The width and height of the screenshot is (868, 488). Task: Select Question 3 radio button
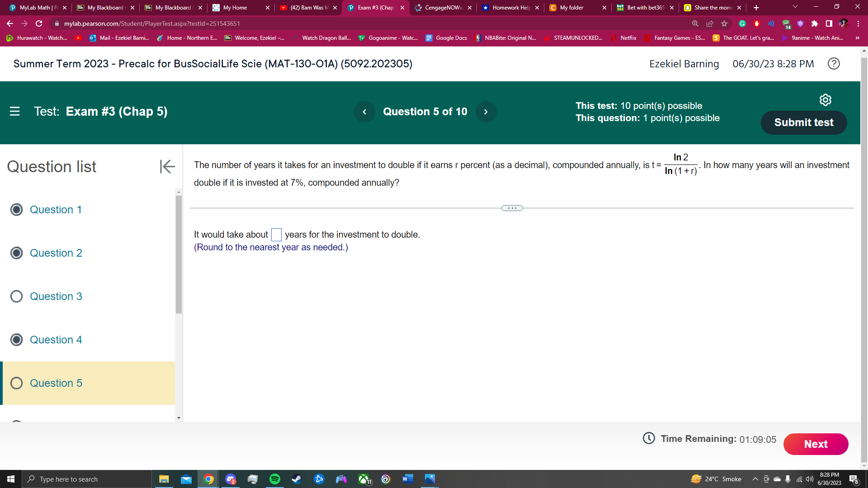tap(17, 296)
